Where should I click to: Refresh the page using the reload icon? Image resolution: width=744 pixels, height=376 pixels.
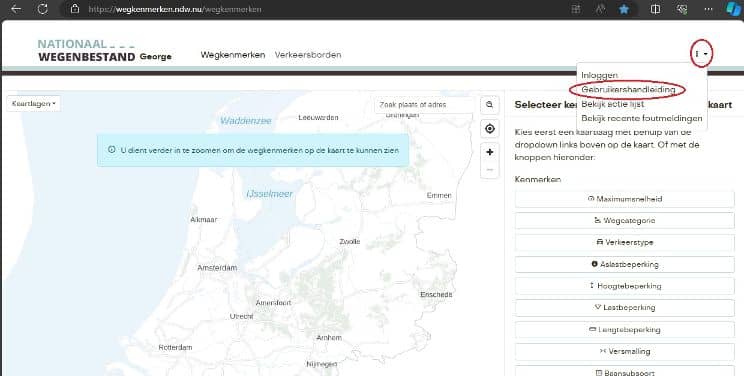[43, 9]
